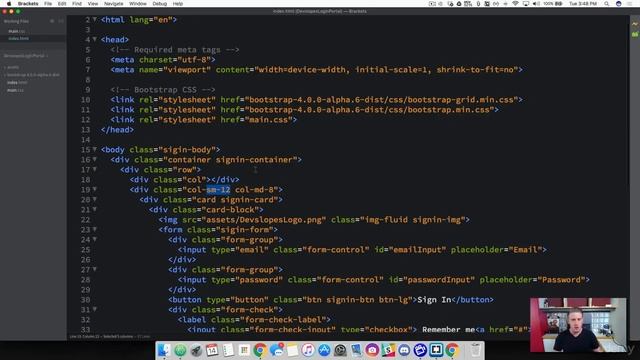Open index.html in the project tree
Image resolution: width=640 pixels, height=360 pixels.
point(17,82)
